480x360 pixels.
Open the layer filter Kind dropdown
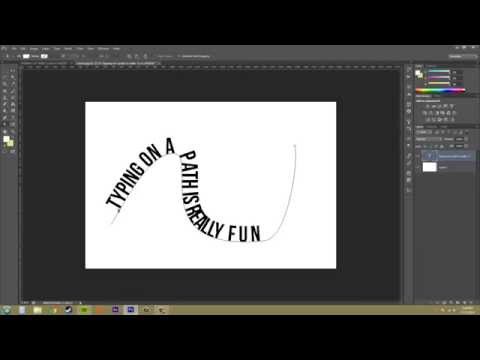point(424,132)
